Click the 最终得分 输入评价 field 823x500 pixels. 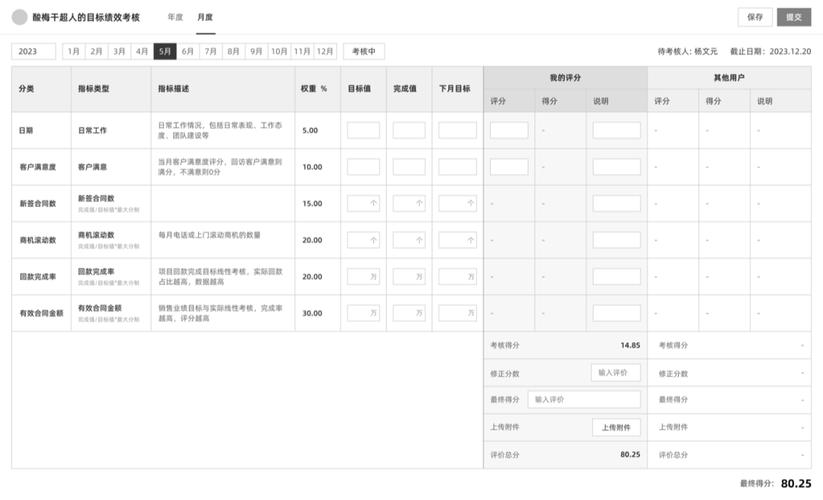[584, 400]
